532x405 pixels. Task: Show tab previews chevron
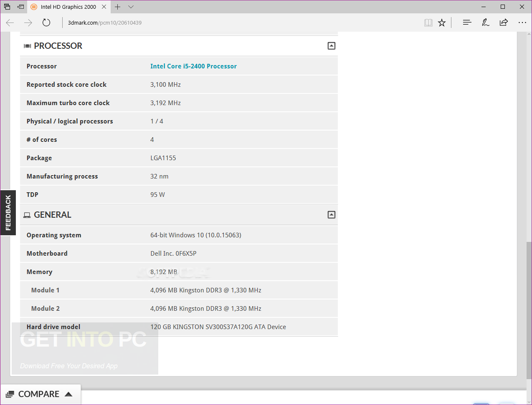click(131, 7)
